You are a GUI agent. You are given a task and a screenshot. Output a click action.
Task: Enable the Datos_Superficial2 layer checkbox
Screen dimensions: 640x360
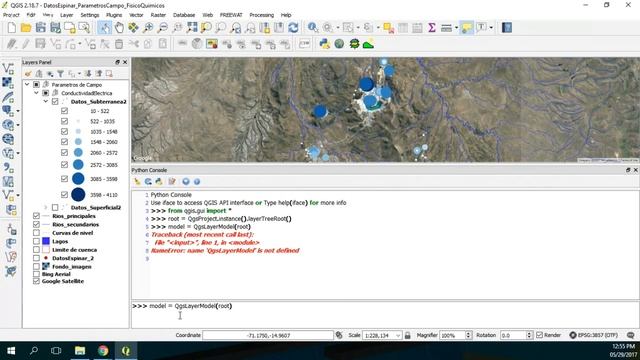55,208
